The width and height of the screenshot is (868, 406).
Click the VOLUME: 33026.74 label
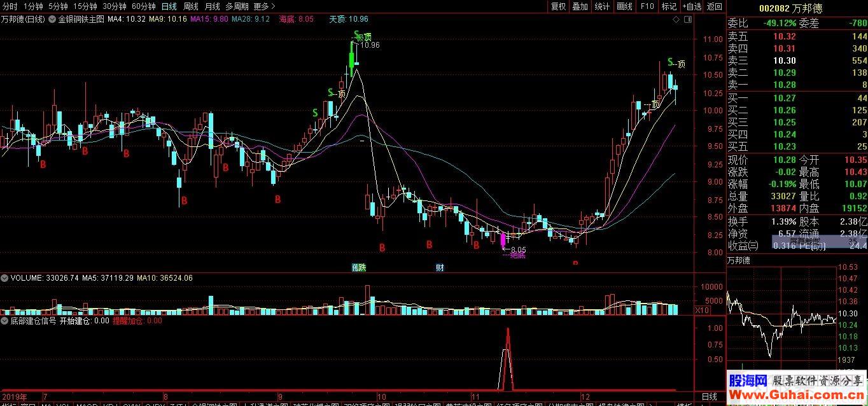[43, 278]
